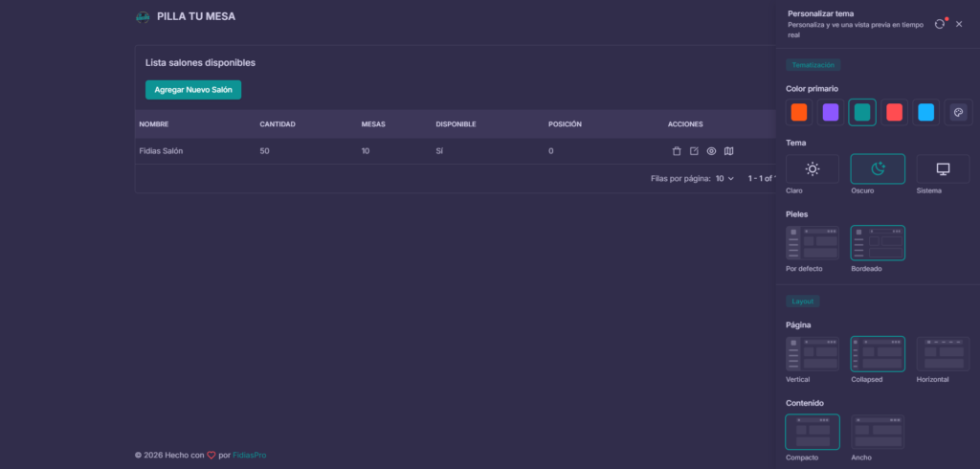The width and height of the screenshot is (980, 469).
Task: Click the edit icon for Fidias Salón
Action: point(694,151)
